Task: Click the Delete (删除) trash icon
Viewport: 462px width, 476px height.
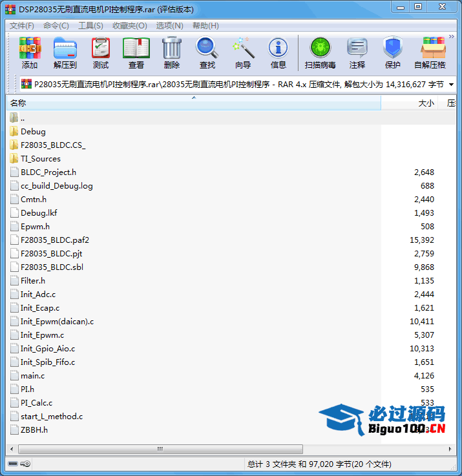Action: (172, 52)
